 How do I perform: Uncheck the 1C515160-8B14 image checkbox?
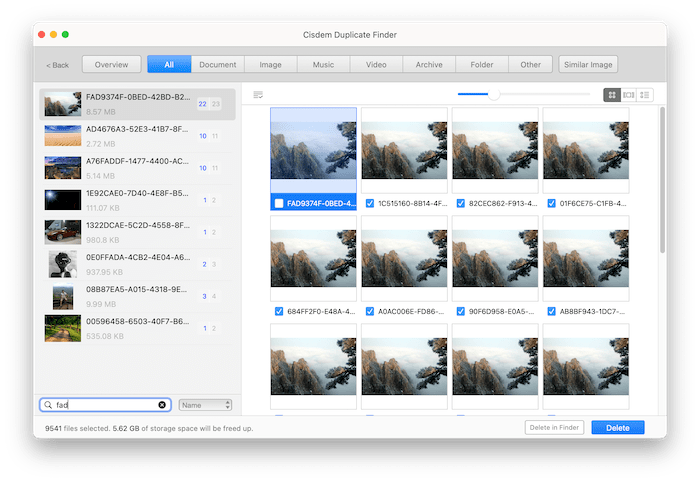[x=370, y=203]
